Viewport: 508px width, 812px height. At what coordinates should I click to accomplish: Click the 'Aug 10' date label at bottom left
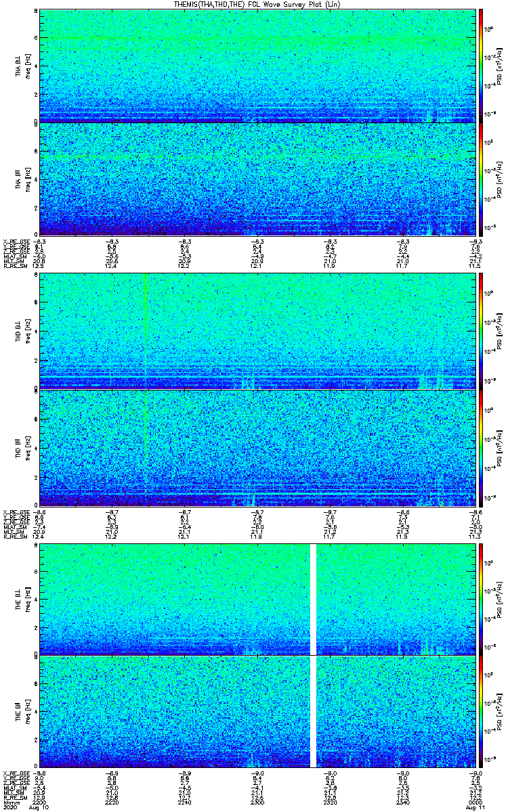pyautogui.click(x=40, y=808)
